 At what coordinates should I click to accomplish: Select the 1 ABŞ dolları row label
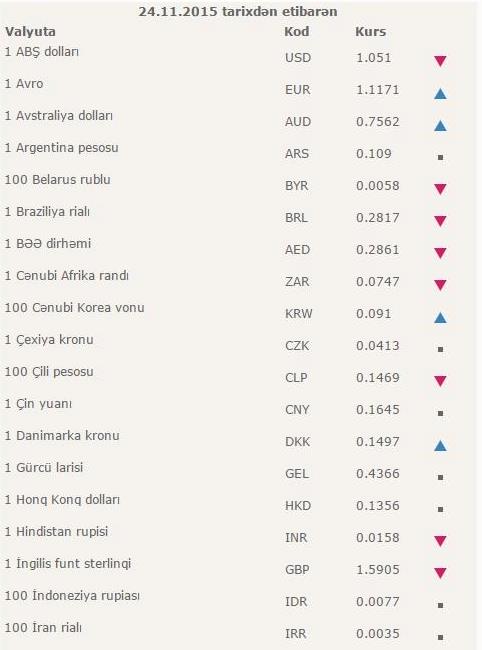(42, 52)
